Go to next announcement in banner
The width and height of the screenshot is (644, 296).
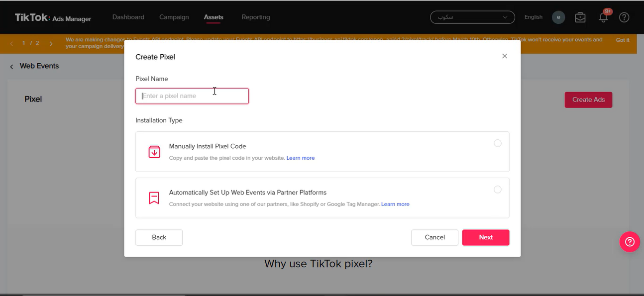point(51,43)
